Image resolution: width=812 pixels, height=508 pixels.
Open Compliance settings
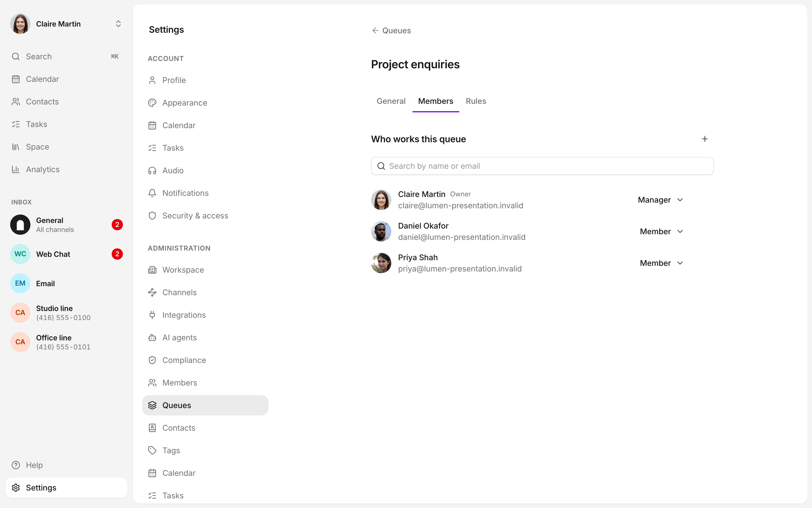tap(205, 360)
